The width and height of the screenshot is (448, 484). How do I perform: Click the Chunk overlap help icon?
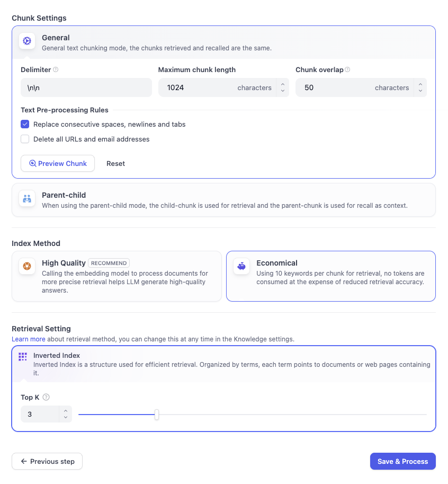tap(347, 69)
